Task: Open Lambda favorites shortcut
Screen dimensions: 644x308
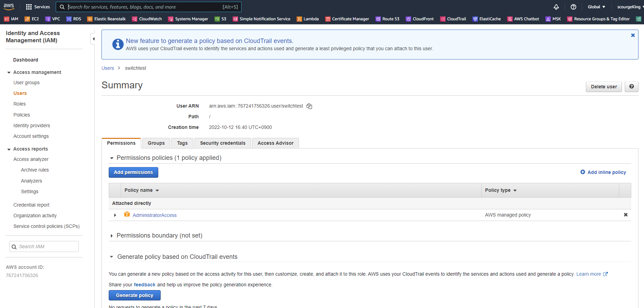Action: (308, 19)
